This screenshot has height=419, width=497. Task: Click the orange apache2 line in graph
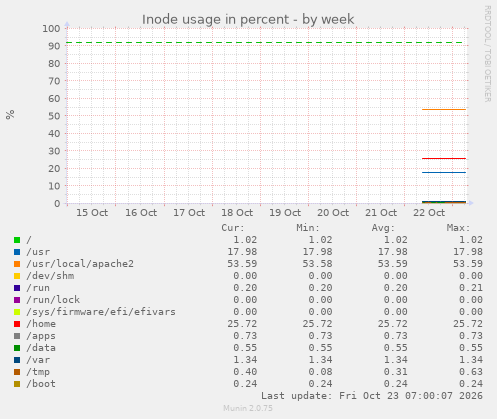click(444, 109)
